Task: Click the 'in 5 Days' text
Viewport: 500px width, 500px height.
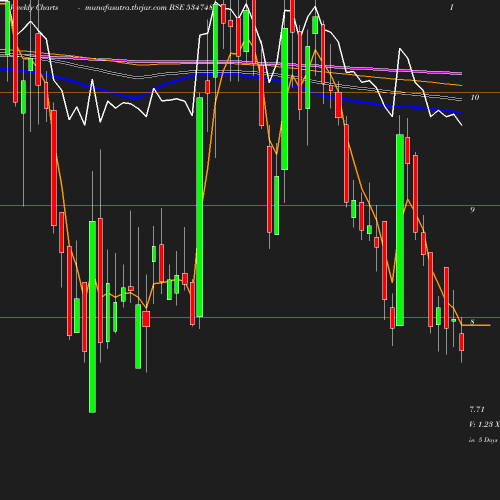Action: click(x=483, y=440)
